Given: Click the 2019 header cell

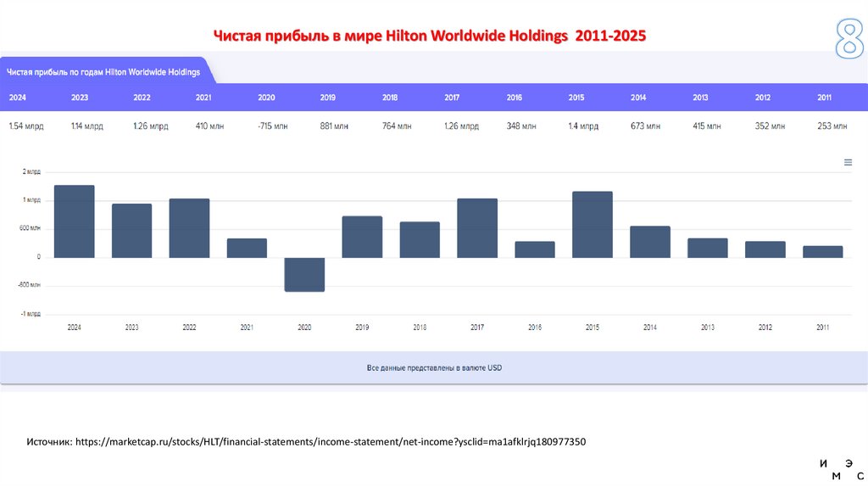Looking at the screenshot, I should click(x=328, y=98).
